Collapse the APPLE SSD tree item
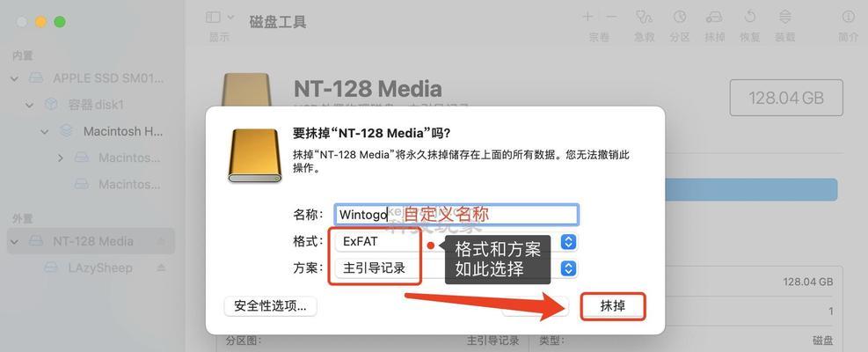Screen dimensions: 868x352 (x=15, y=78)
